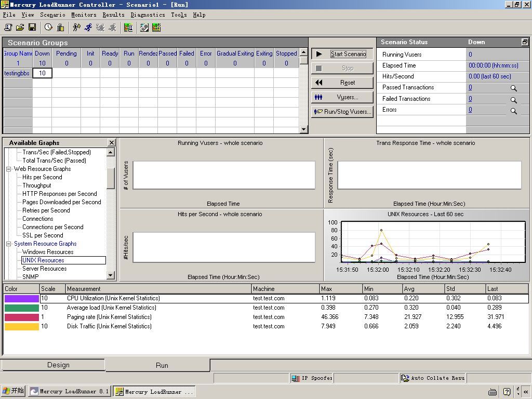Click the Errors count link

[x=470, y=110]
